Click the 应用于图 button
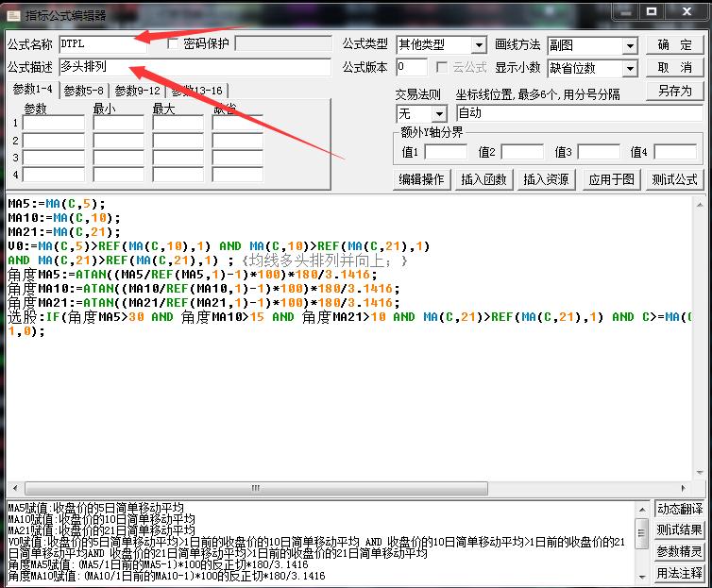The image size is (712, 588). coord(611,179)
